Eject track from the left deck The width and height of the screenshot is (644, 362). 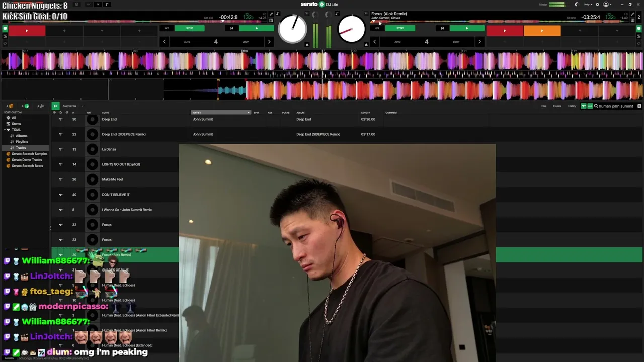(x=307, y=45)
